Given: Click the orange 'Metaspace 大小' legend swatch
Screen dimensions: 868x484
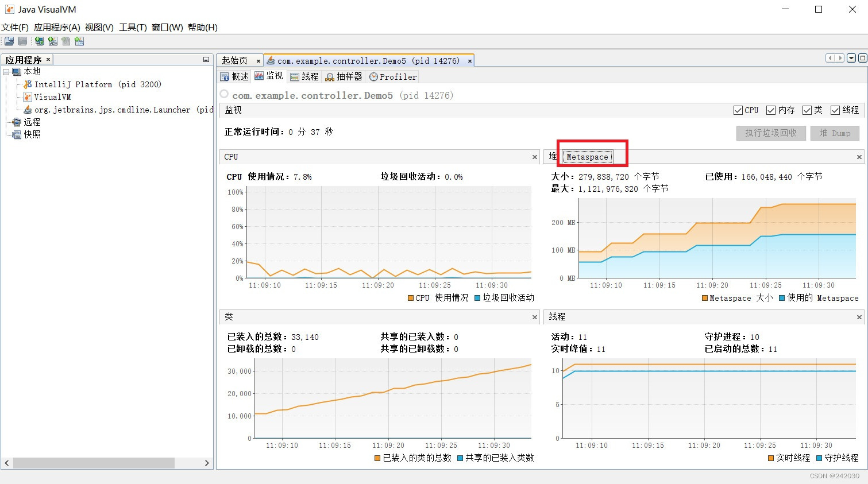Looking at the screenshot, I should (x=705, y=298).
